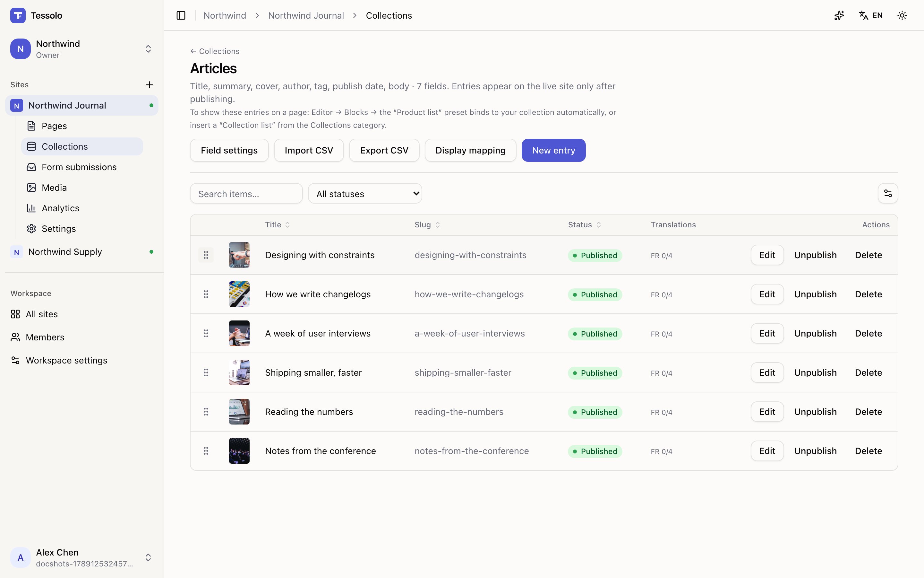Screen dimensions: 924x578
Task: Click the Tessolo logo icon
Action: (x=18, y=15)
